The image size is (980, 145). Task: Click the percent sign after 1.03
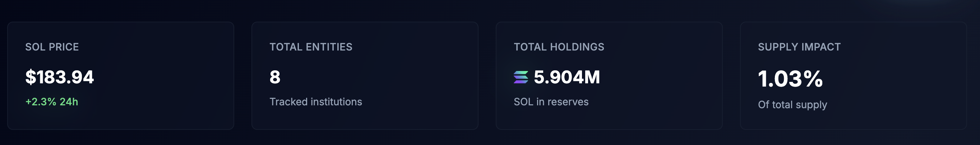coord(813,79)
